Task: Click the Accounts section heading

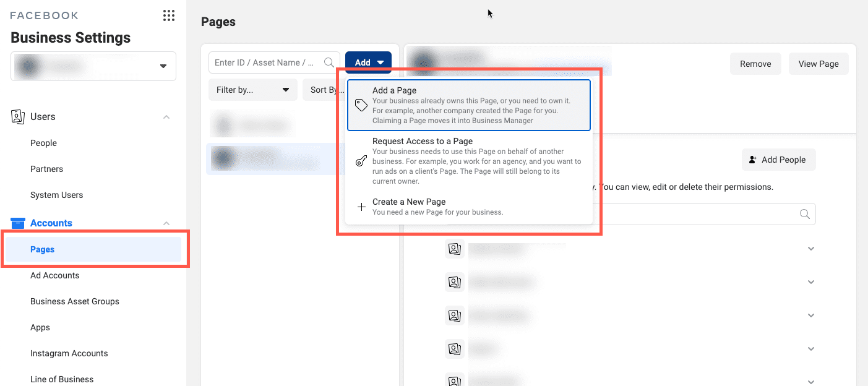Action: [51, 223]
